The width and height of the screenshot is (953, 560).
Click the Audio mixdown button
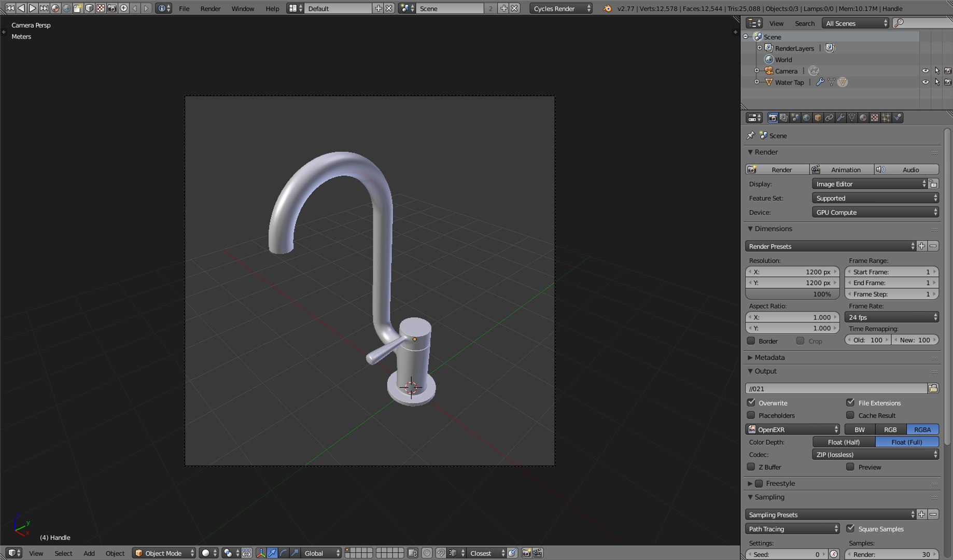point(907,170)
